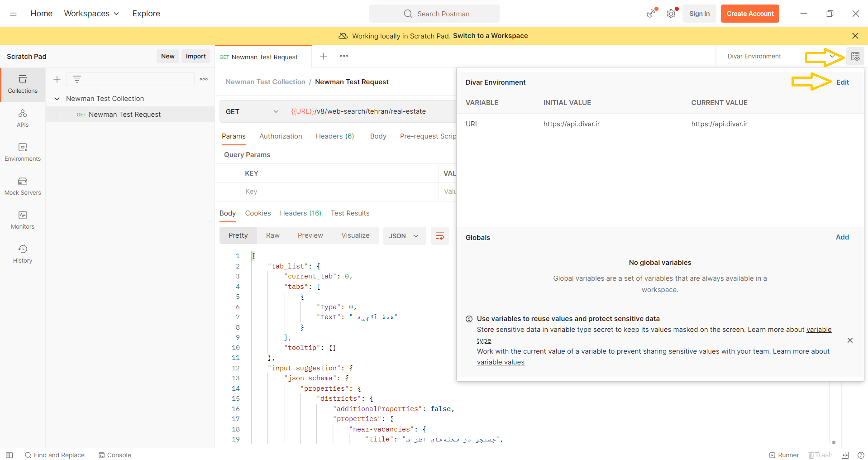Switch to the Authorization tab
Screen dimensions: 868x460
pyautogui.click(x=281, y=136)
